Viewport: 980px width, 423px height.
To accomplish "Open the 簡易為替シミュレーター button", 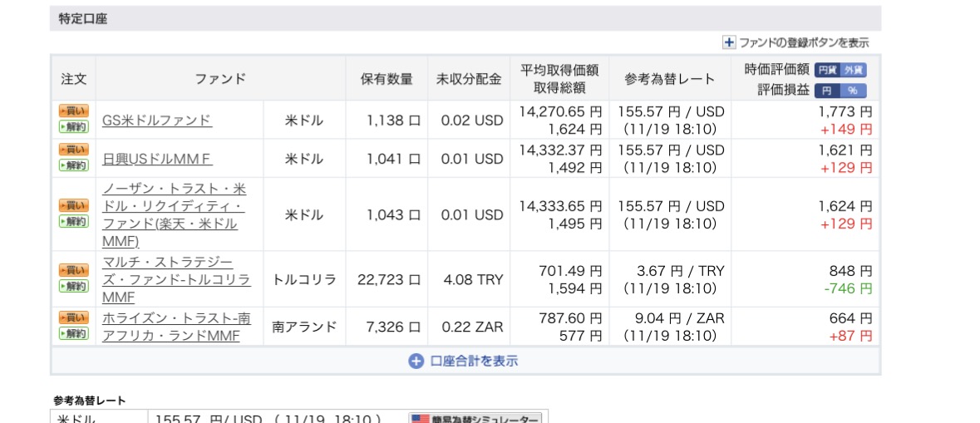I will [x=475, y=418].
